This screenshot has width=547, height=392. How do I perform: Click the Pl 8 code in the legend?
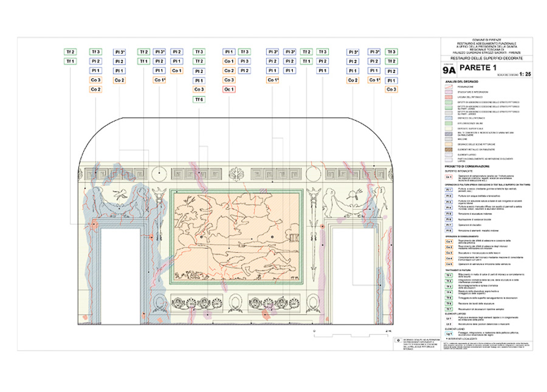click(x=449, y=230)
